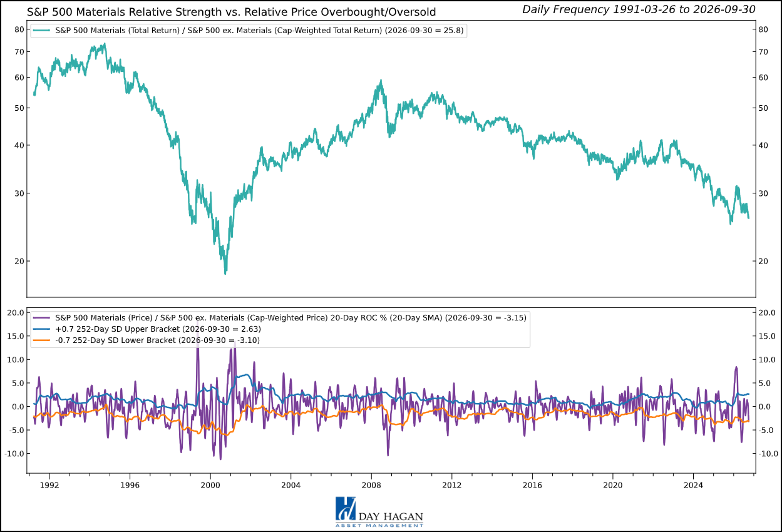Image resolution: width=782 pixels, height=532 pixels.
Task: Click the 2020 x-axis year label
Action: pos(612,485)
